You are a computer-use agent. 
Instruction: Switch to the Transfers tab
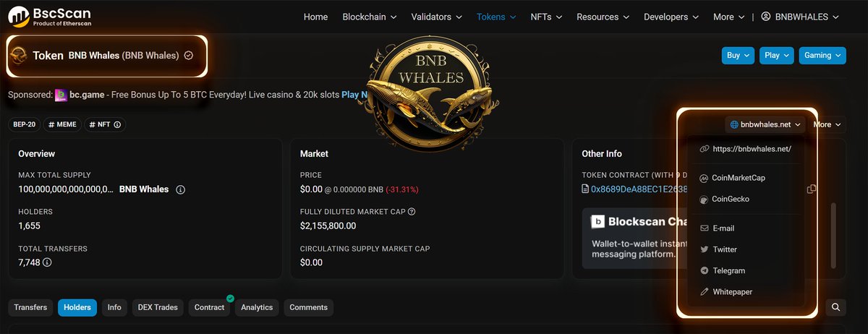click(x=30, y=307)
